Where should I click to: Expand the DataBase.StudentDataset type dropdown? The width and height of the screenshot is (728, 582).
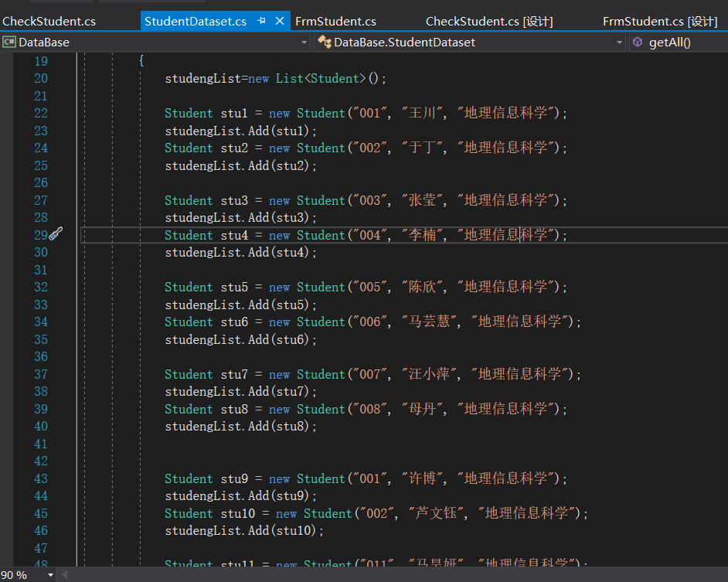(619, 43)
